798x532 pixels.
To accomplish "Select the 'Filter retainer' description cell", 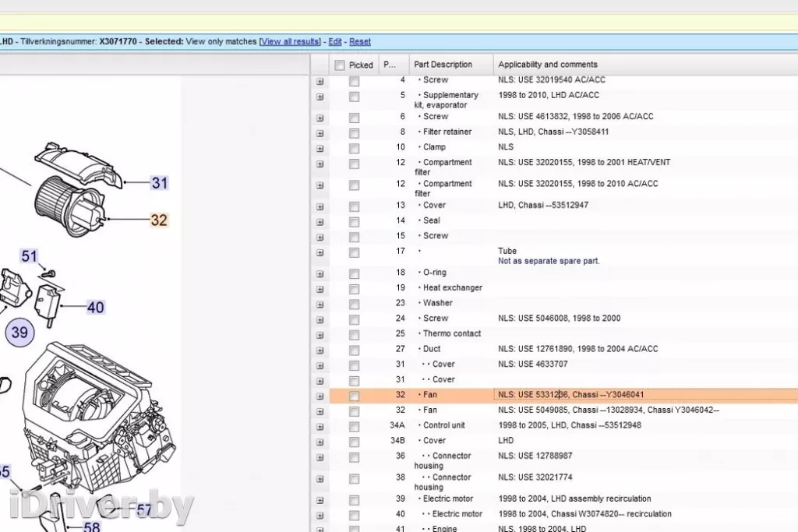I will click(447, 132).
